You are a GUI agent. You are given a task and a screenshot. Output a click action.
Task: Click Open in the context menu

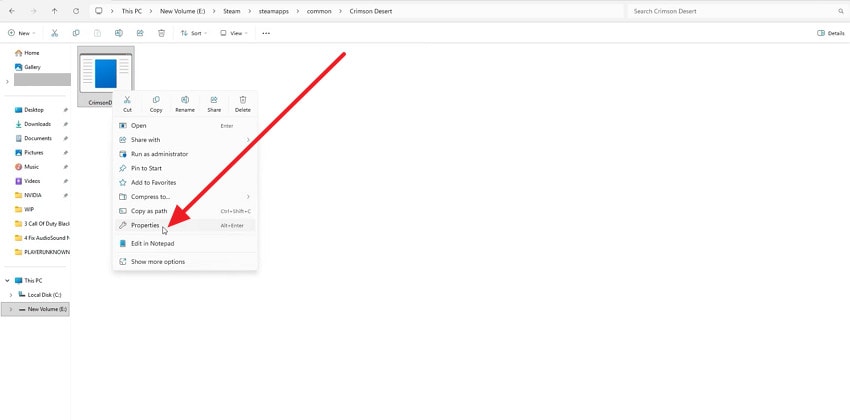click(185, 126)
